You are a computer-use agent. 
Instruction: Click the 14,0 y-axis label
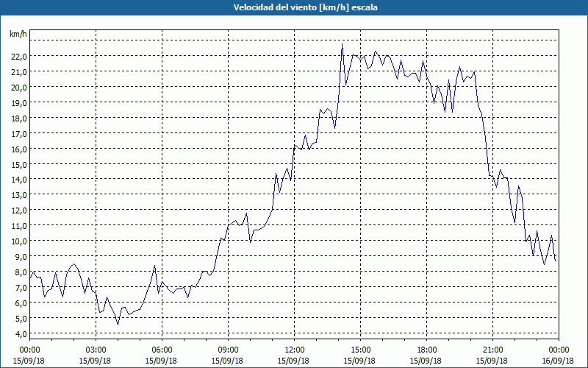pyautogui.click(x=19, y=180)
